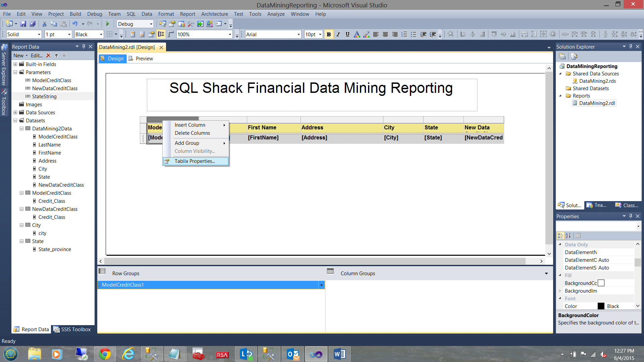Click the black Color swatch in Properties
644x362 pixels.
601,306
